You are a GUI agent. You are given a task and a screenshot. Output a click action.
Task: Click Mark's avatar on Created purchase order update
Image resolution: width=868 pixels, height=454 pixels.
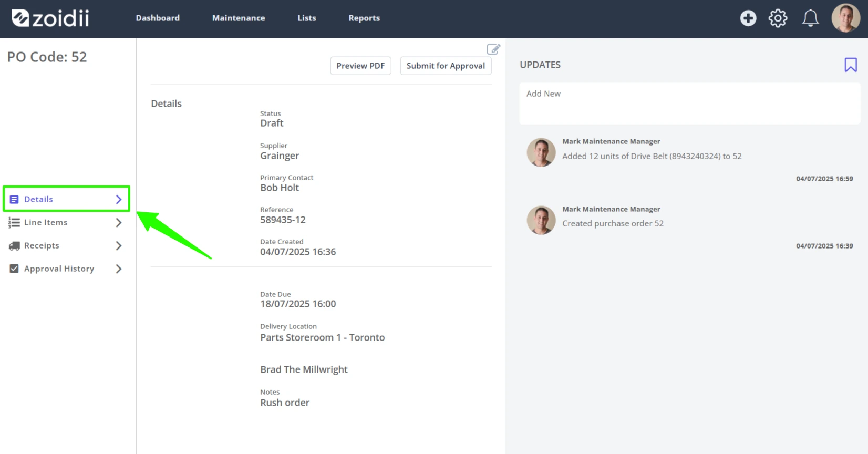541,220
